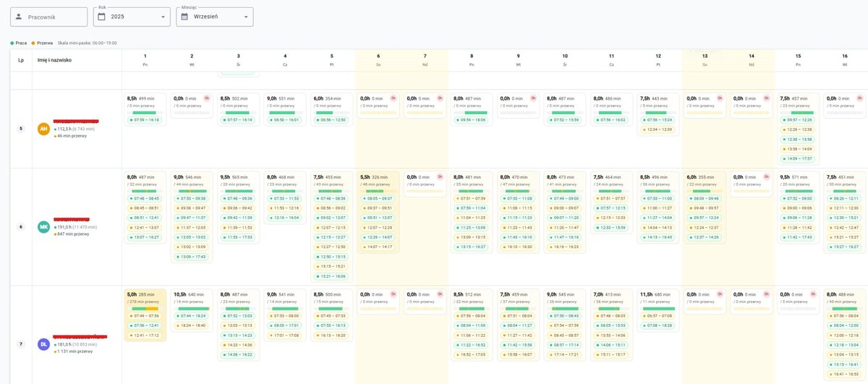Viewport: 868px width, 384px height.
Task: Click the purple DL employee avatar
Action: coord(43,344)
